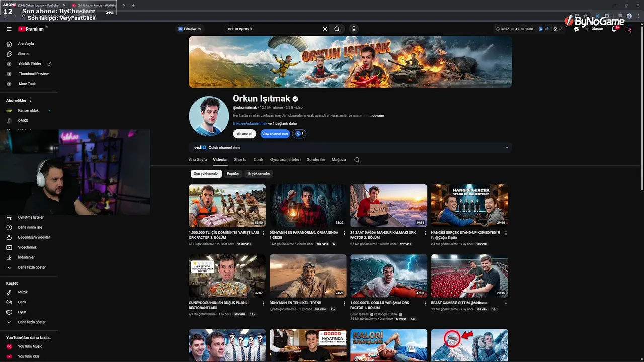Open the vidIQ channel options button
The height and width of the screenshot is (362, 644).
[x=300, y=134]
